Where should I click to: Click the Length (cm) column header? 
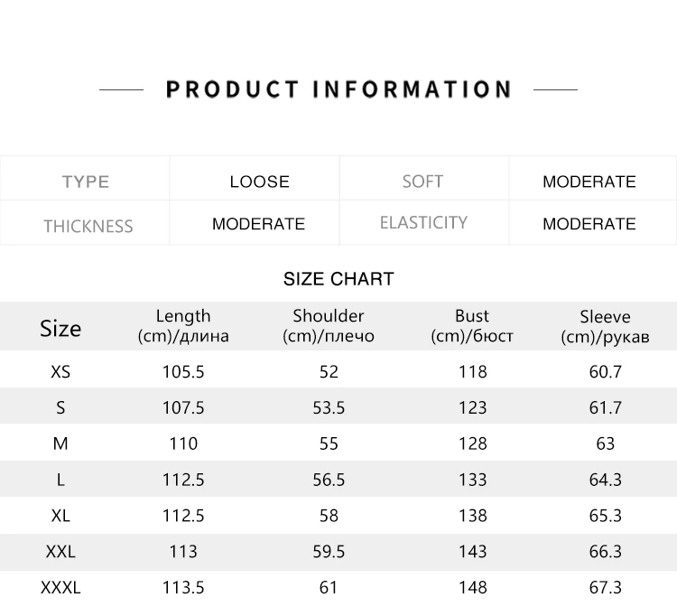[183, 326]
